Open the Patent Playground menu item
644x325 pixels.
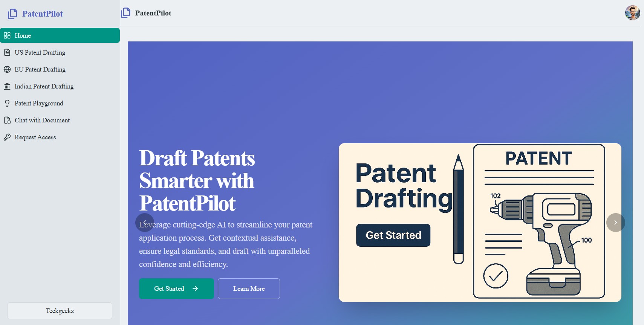click(39, 103)
